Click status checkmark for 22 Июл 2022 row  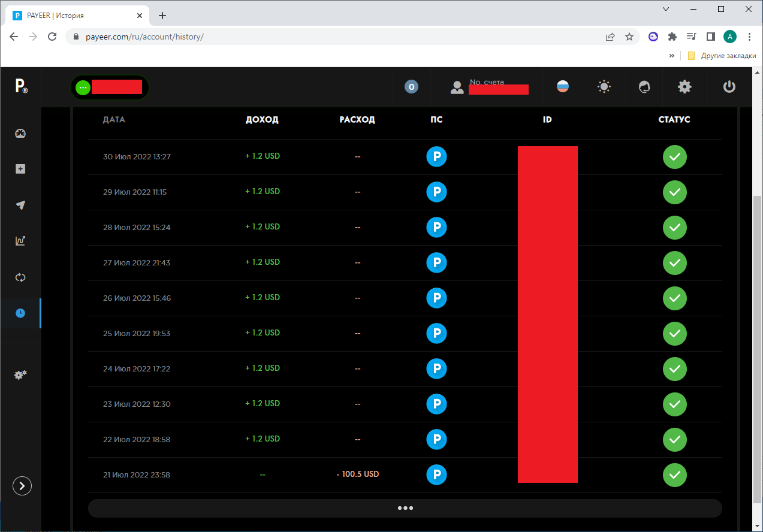675,440
